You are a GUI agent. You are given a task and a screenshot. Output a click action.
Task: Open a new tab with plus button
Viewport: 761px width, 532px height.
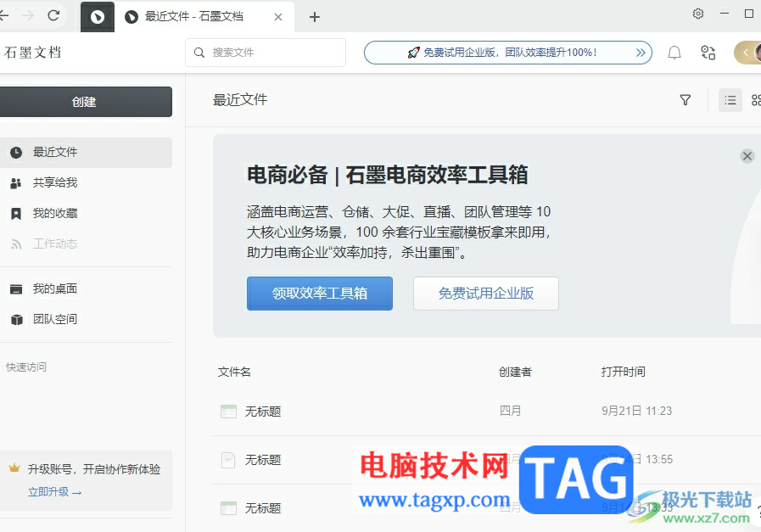pos(315,17)
